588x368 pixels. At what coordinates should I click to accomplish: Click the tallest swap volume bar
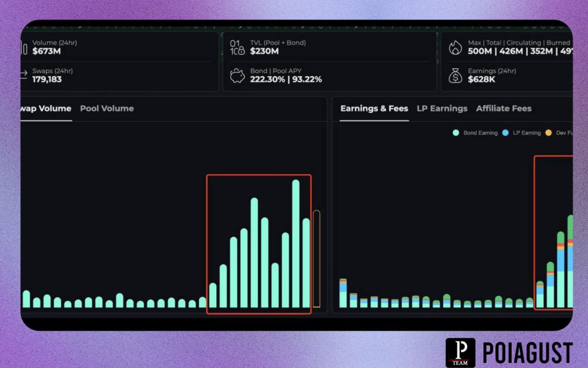[x=296, y=244]
